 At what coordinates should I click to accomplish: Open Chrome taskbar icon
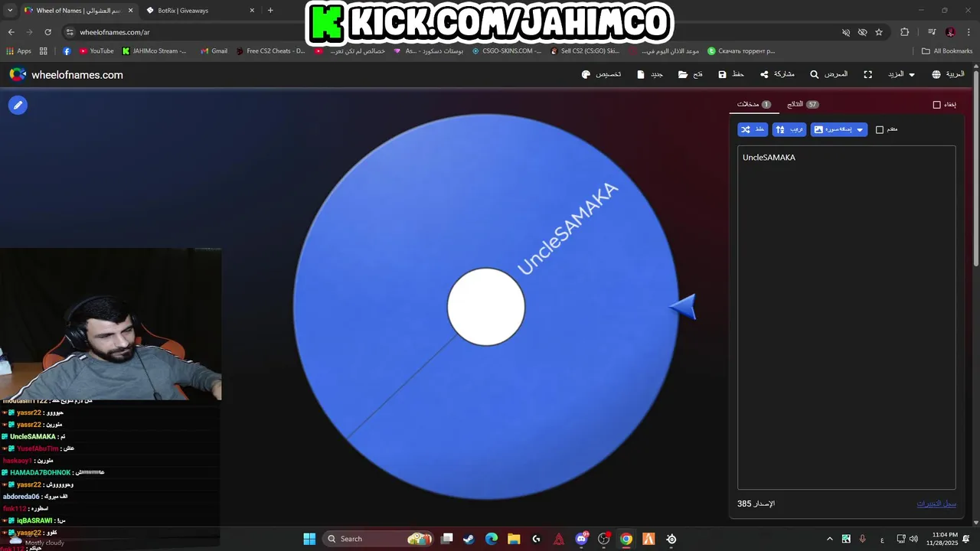click(x=626, y=539)
